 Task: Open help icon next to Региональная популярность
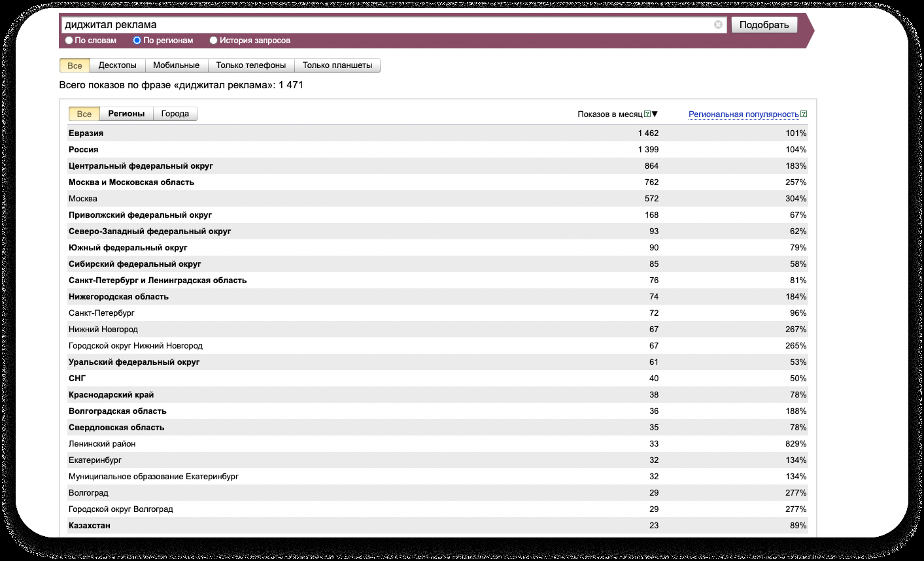tap(804, 114)
